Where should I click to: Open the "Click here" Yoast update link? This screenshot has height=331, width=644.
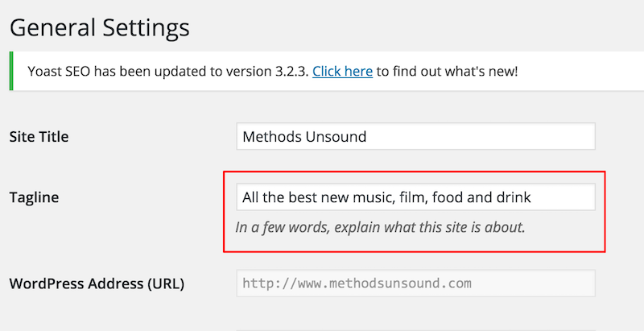tap(342, 71)
